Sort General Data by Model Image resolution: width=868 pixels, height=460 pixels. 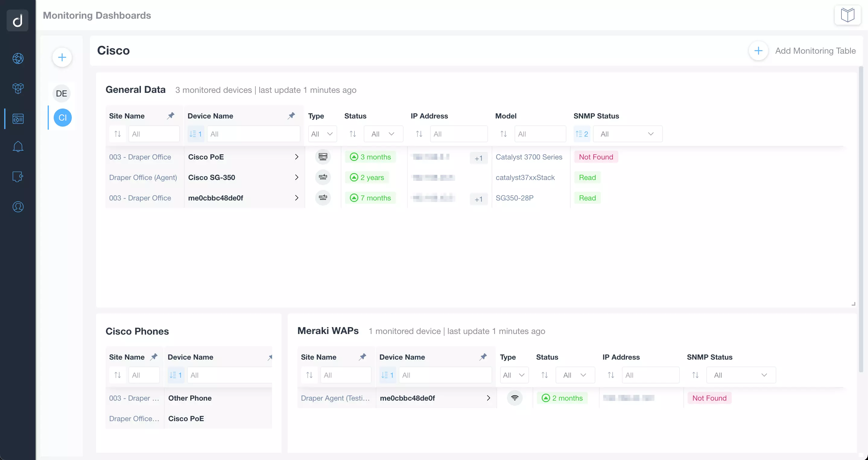click(x=504, y=134)
